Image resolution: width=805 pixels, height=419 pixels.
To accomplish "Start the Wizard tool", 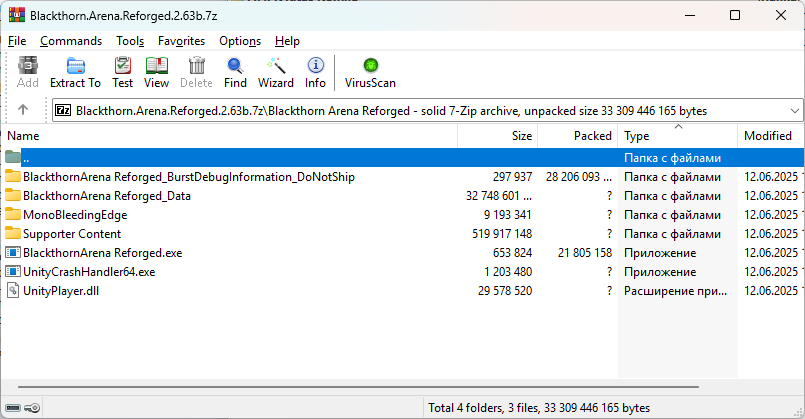I will click(276, 73).
